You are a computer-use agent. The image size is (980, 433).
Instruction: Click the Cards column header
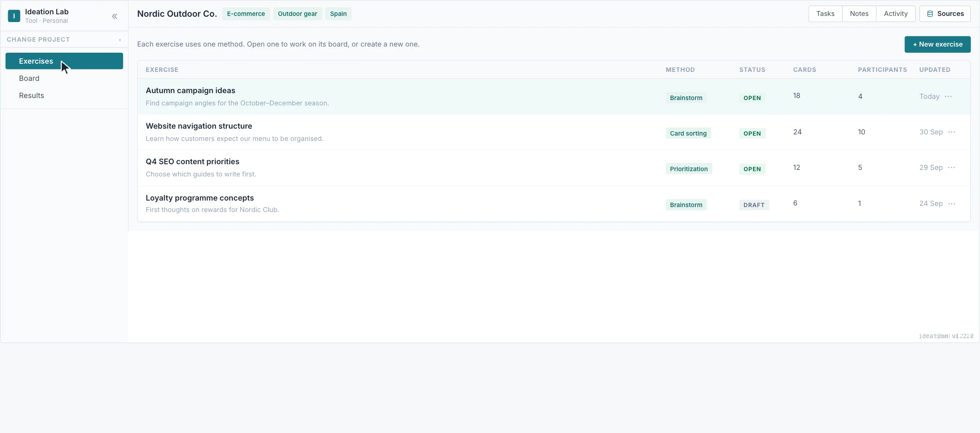pos(804,69)
